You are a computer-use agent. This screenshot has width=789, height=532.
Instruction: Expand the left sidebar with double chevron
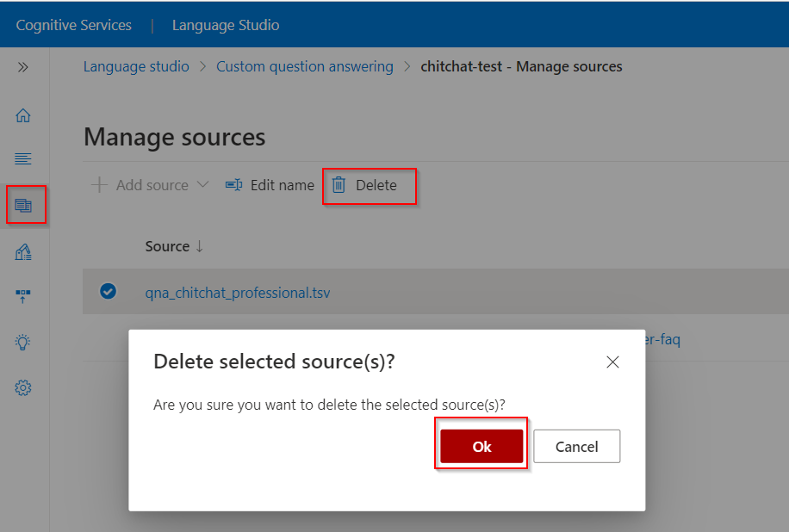coord(23,67)
